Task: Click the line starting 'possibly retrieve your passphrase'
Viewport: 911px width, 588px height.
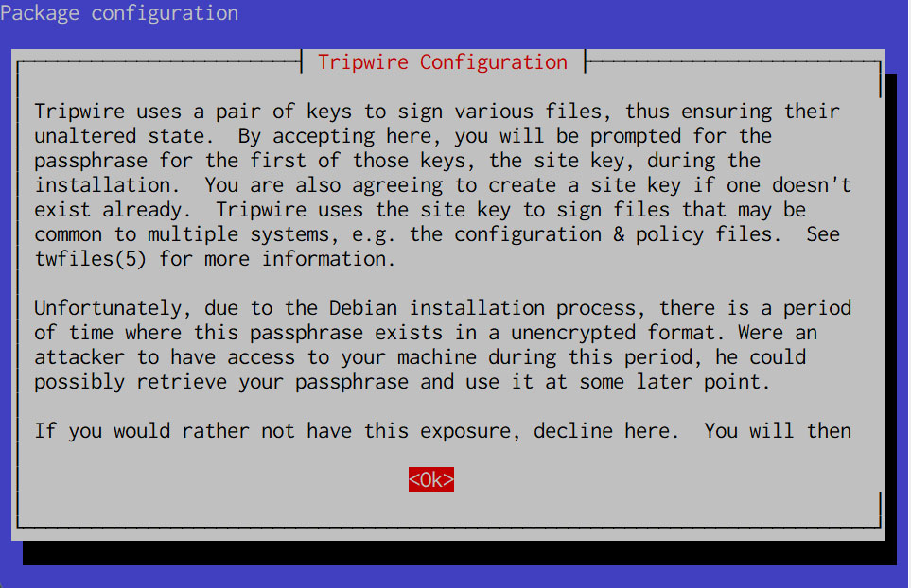Action: [x=402, y=382]
